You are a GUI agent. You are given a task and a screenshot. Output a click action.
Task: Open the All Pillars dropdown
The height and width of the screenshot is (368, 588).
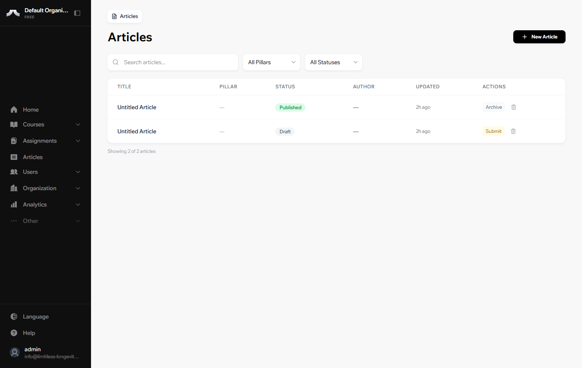coord(271,62)
